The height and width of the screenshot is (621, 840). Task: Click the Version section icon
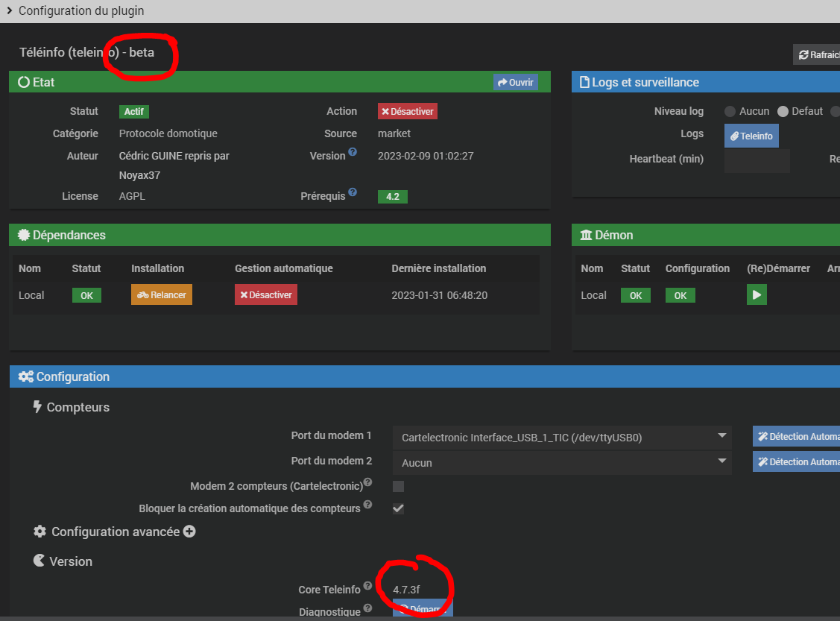(39, 561)
